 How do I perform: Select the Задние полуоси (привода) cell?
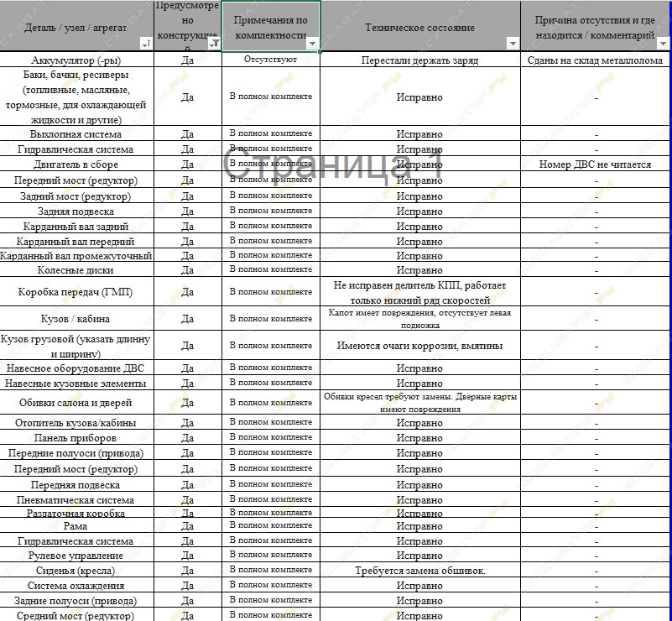tap(76, 600)
